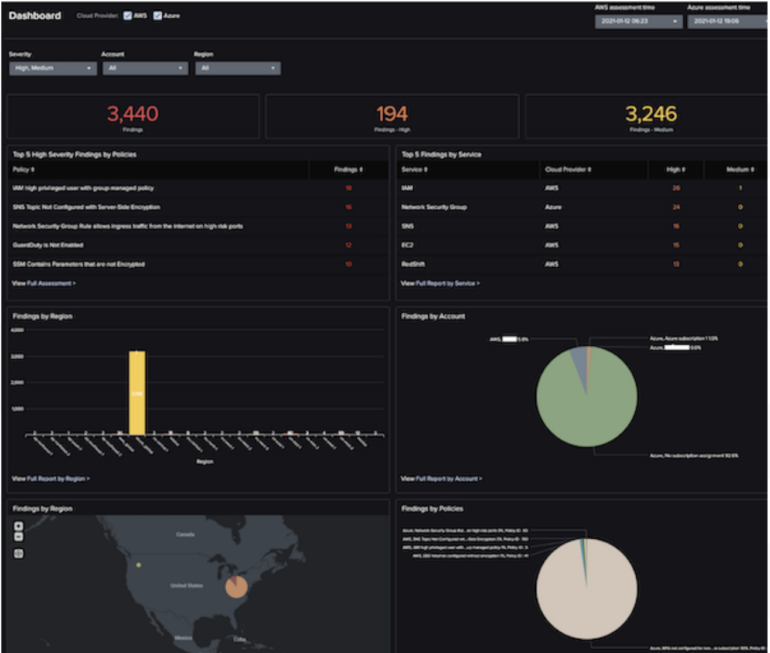Image resolution: width=770 pixels, height=653 pixels.
Task: Open the Severity dropdown filter
Action: pos(52,68)
